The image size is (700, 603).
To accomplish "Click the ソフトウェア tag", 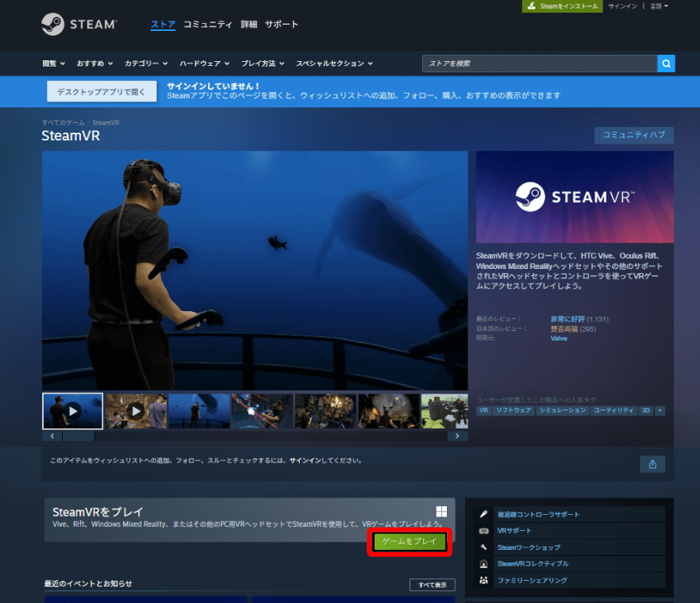I will point(513,410).
